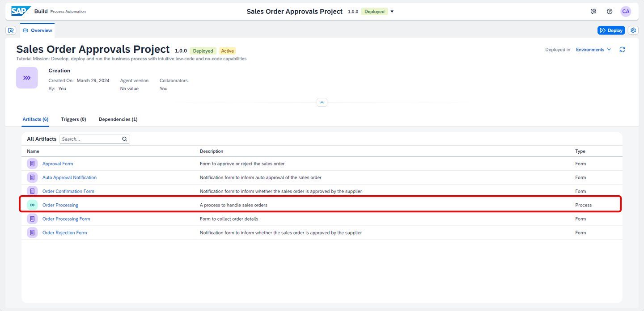Click the Order Rejection Form icon
The image size is (644, 311).
point(32,233)
